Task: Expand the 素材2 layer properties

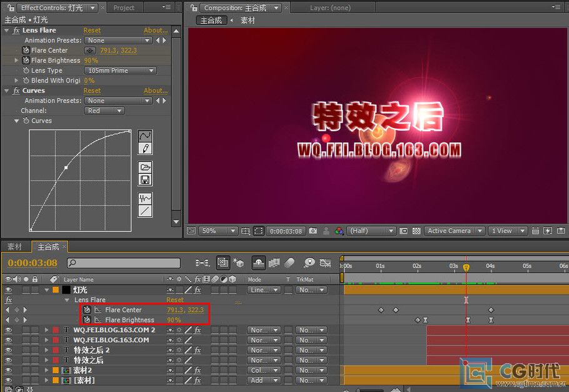Action: pyautogui.click(x=46, y=371)
